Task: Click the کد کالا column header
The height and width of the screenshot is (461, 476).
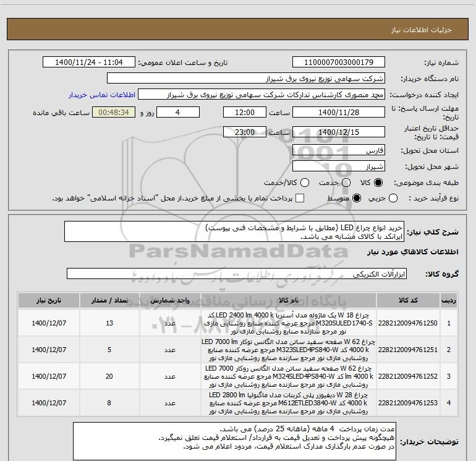Action: [408, 301]
